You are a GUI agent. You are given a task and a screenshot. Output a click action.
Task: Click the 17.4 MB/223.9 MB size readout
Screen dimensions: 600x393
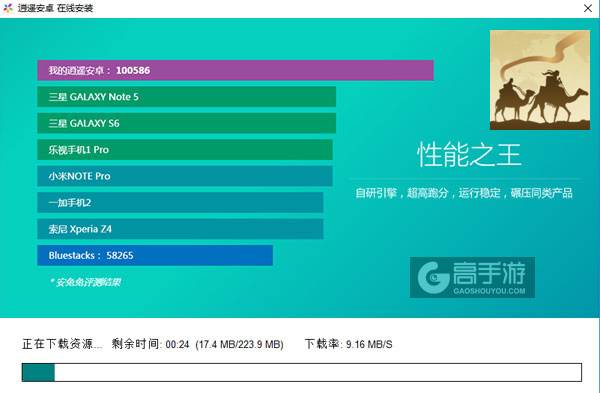click(240, 344)
